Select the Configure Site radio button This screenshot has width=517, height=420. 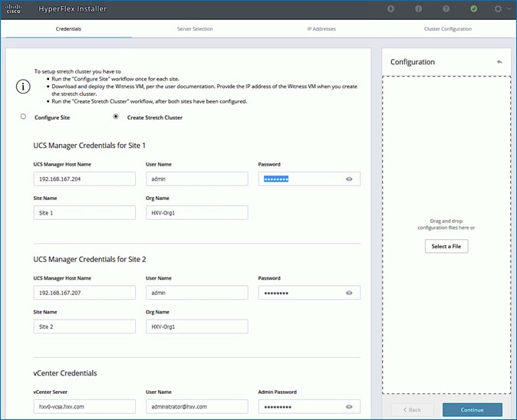(23, 117)
